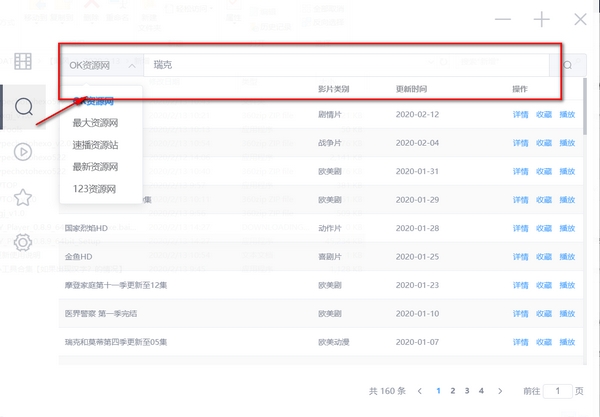Click the 更新时间 column header
The width and height of the screenshot is (600, 417).
[411, 89]
